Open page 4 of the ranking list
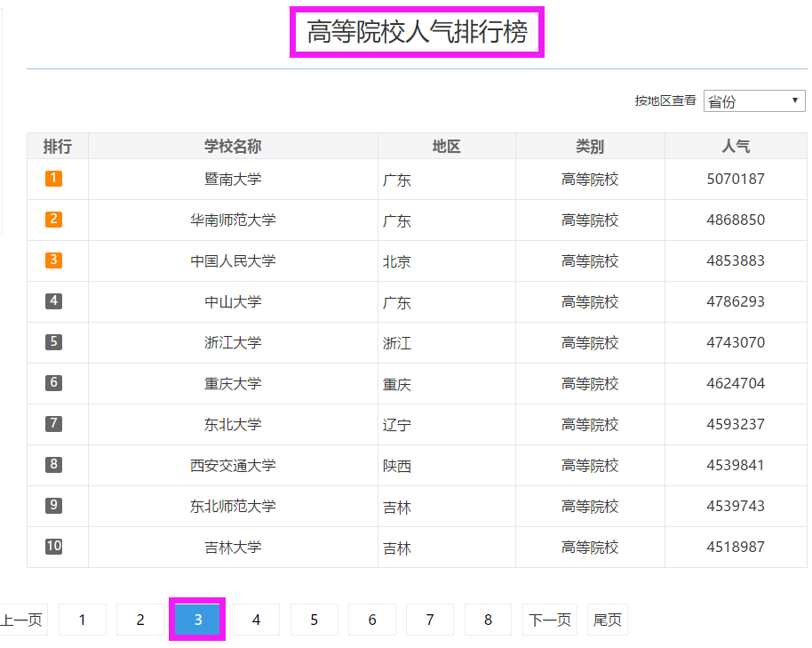Screen dimensions: 812x648 coord(256,620)
